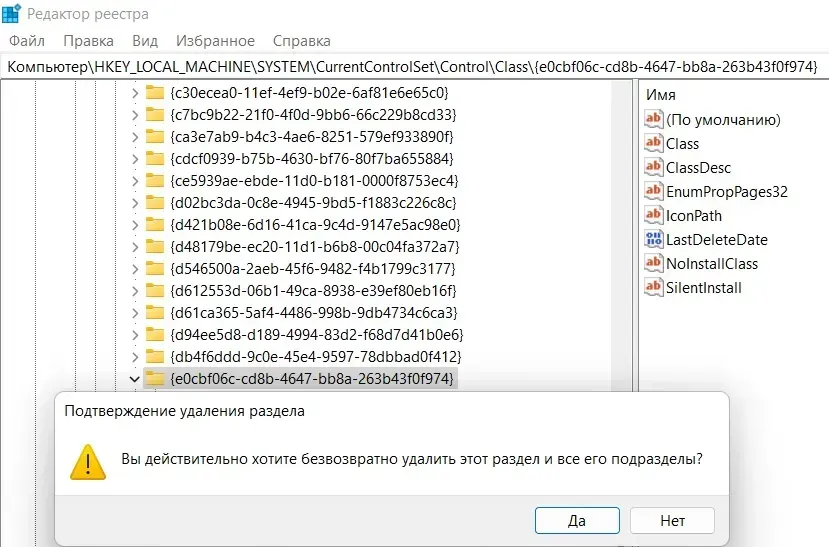Image resolution: width=829 pixels, height=547 pixels.
Task: Expand the {ce5939ae-ebde-11d0-b181-0000f8753ec4} key
Action: coord(135,181)
